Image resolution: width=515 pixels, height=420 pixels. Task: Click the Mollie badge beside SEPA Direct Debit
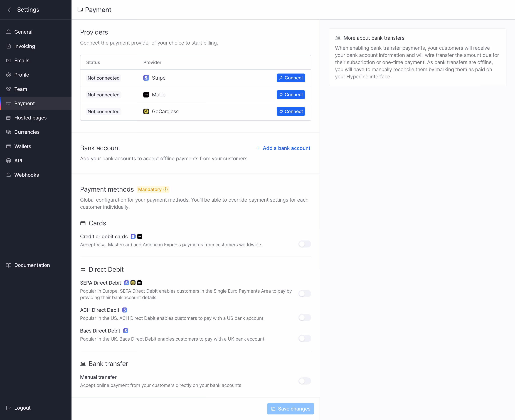click(139, 283)
